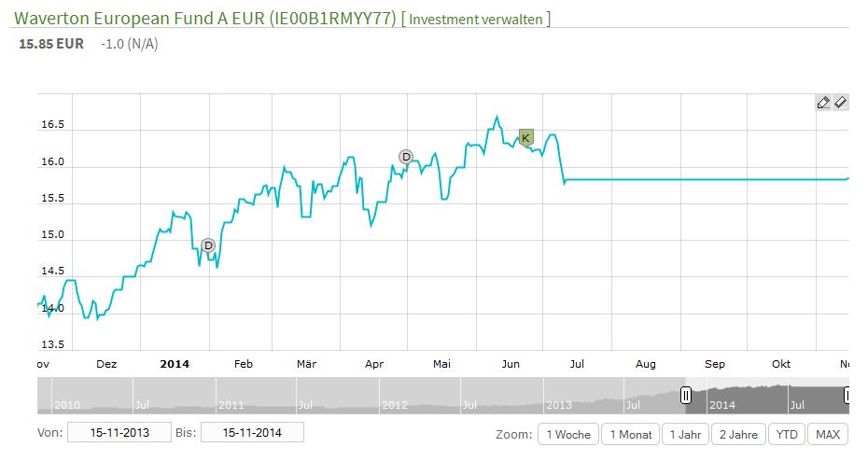
Task: Click 2010 in the navigator timeline
Action: [x=66, y=405]
